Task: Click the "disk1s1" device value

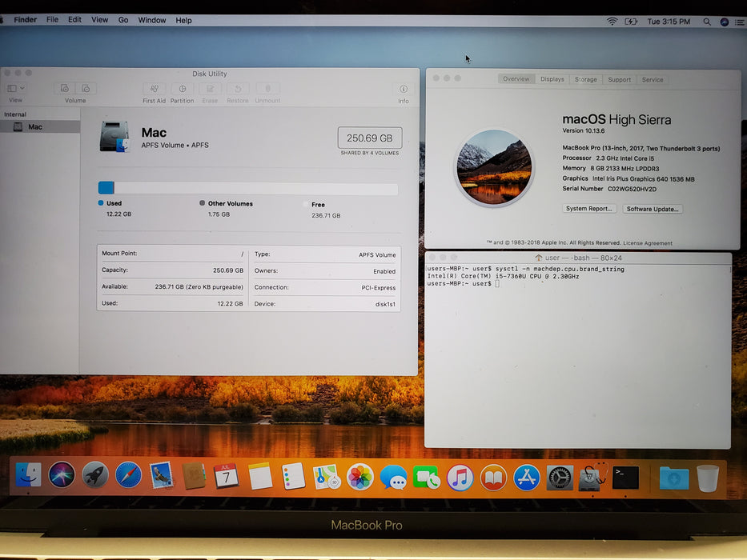Action: (385, 304)
